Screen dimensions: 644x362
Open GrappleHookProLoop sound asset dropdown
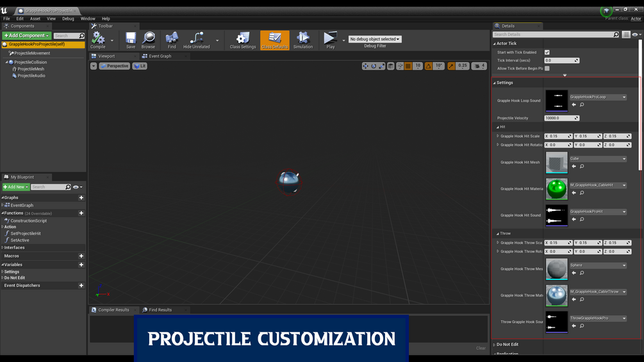598,97
